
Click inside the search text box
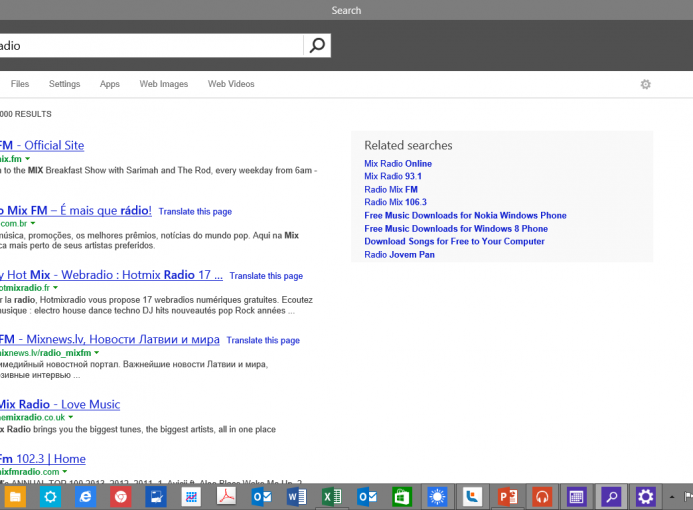(x=150, y=45)
